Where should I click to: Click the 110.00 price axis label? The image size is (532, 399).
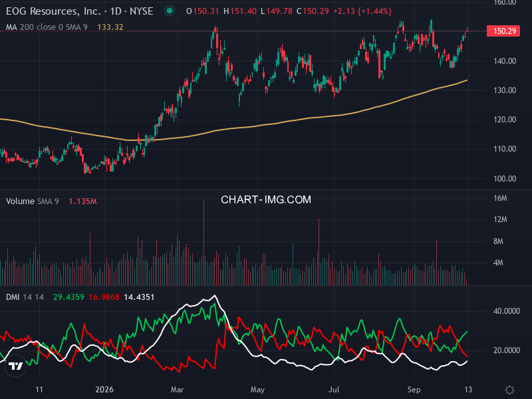[505, 148]
